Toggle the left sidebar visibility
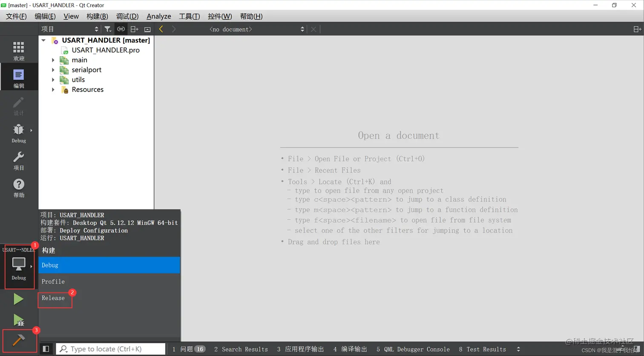This screenshot has height=356, width=644. 46,349
